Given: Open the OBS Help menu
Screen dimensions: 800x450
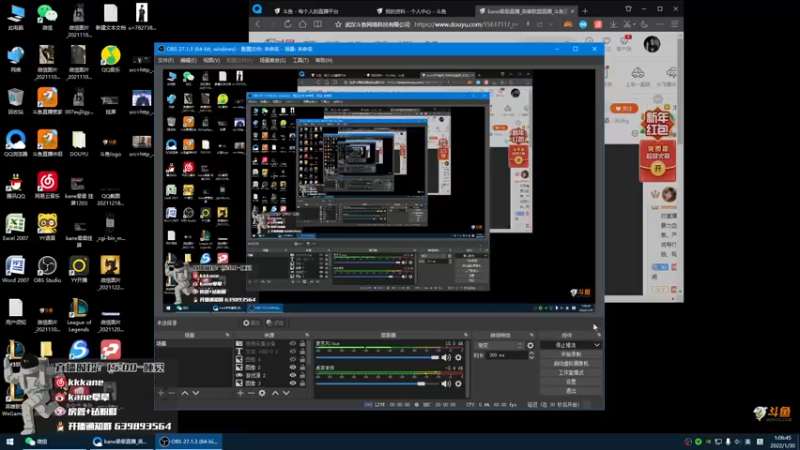Looking at the screenshot, I should [323, 60].
